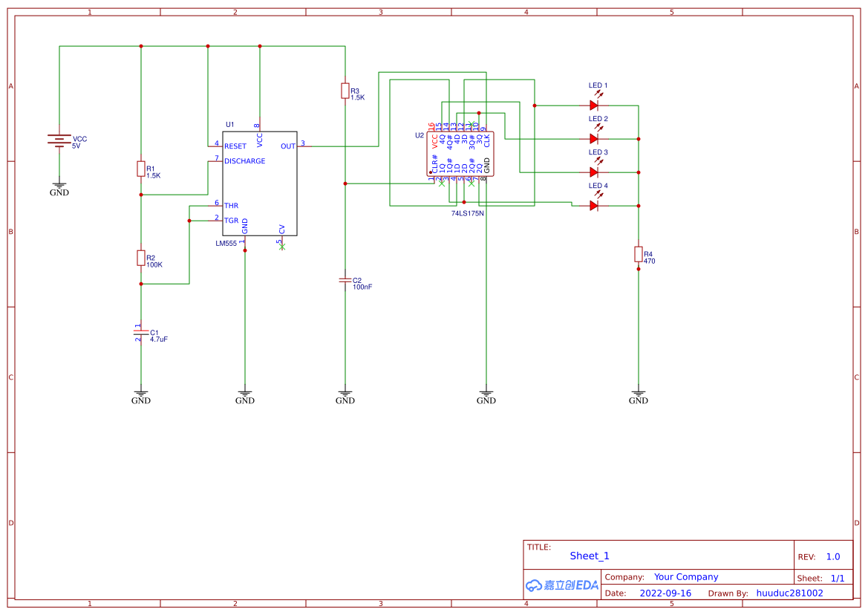
Task: Select the LED 4 diode symbol
Action: pos(595,205)
